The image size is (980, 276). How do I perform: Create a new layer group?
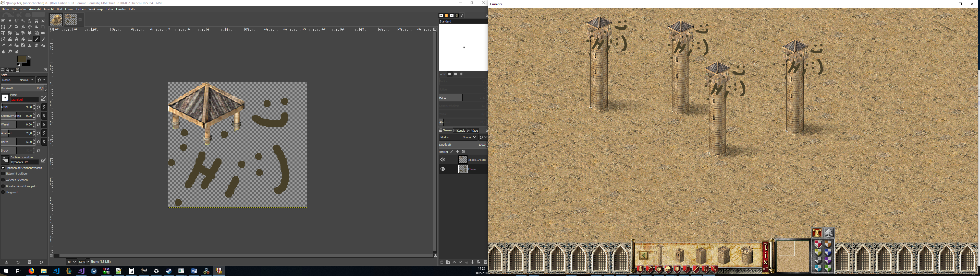(448, 262)
